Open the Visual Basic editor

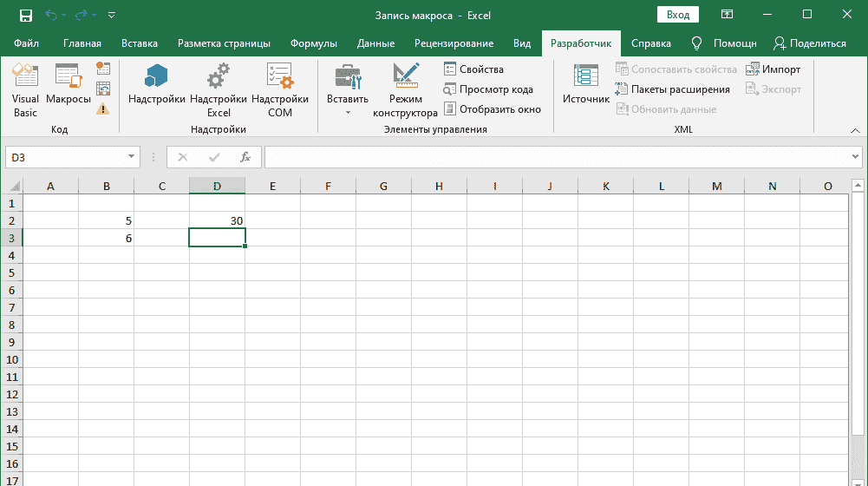[25, 90]
